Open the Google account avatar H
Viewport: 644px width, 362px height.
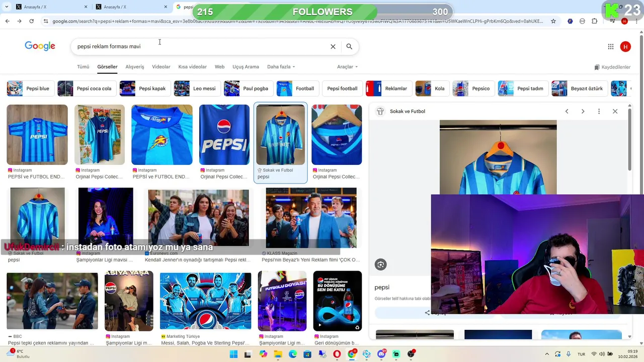[625, 47]
